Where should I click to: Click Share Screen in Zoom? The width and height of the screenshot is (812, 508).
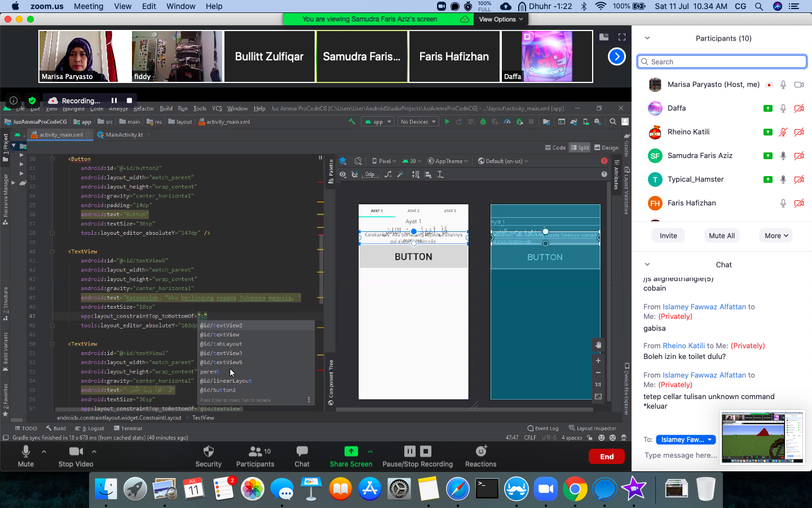351,456
